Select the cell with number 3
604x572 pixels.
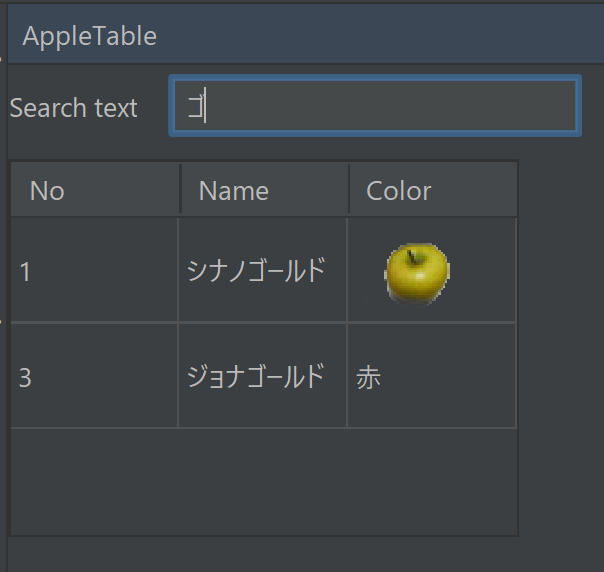(x=94, y=377)
